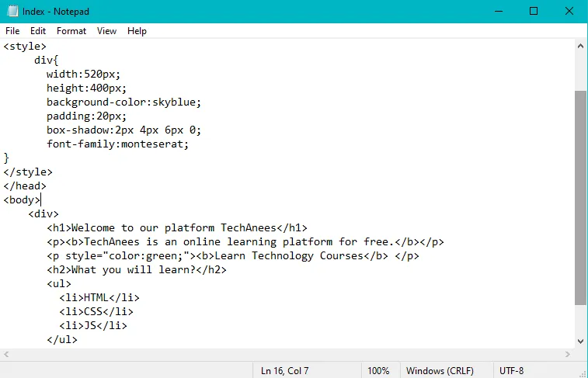Click the Index - Notepad window title

[55, 12]
